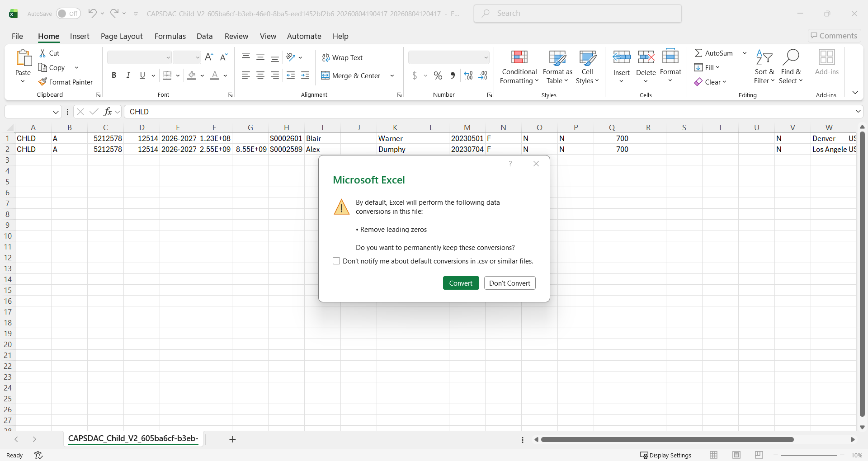Click the Copy icon
868x461 pixels.
(x=43, y=67)
